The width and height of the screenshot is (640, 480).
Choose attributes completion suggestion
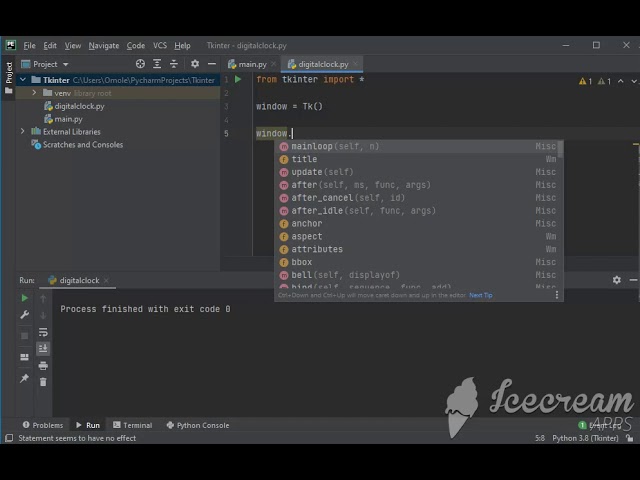[416, 249]
